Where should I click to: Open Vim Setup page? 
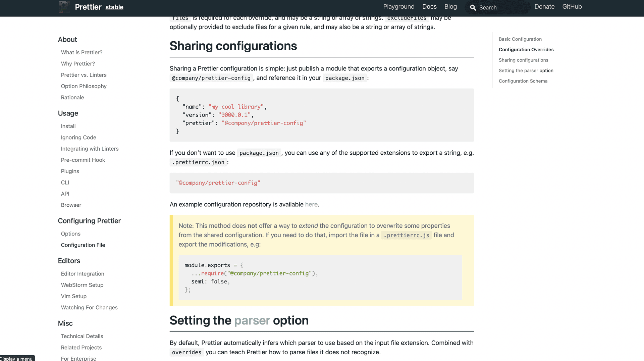tap(73, 296)
